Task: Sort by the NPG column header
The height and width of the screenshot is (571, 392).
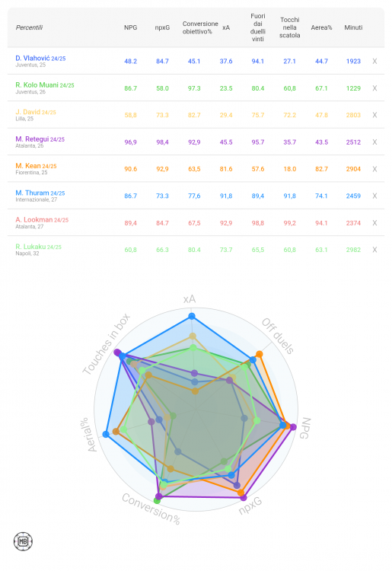Action: tap(131, 27)
